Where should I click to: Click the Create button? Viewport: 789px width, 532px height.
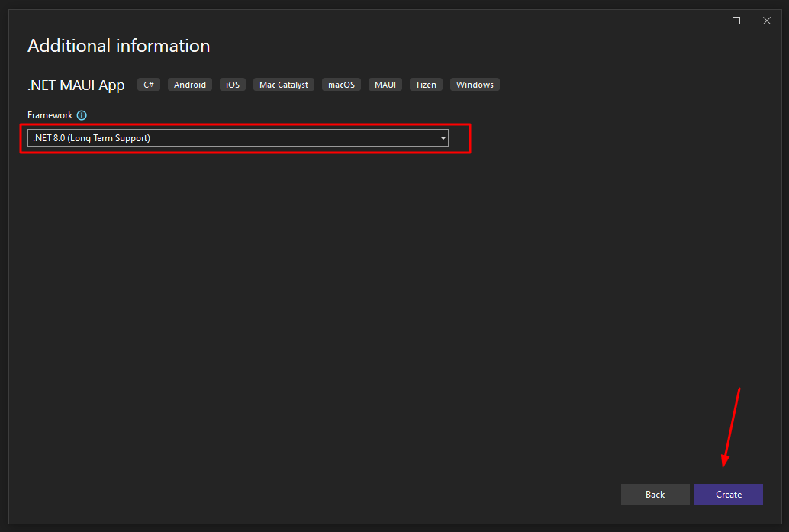click(x=728, y=495)
